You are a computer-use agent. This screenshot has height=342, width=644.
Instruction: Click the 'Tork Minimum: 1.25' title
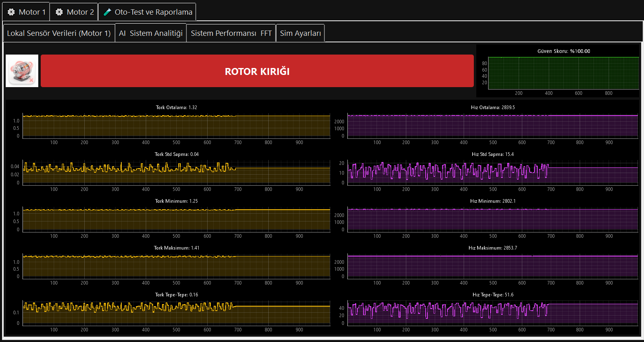click(176, 201)
